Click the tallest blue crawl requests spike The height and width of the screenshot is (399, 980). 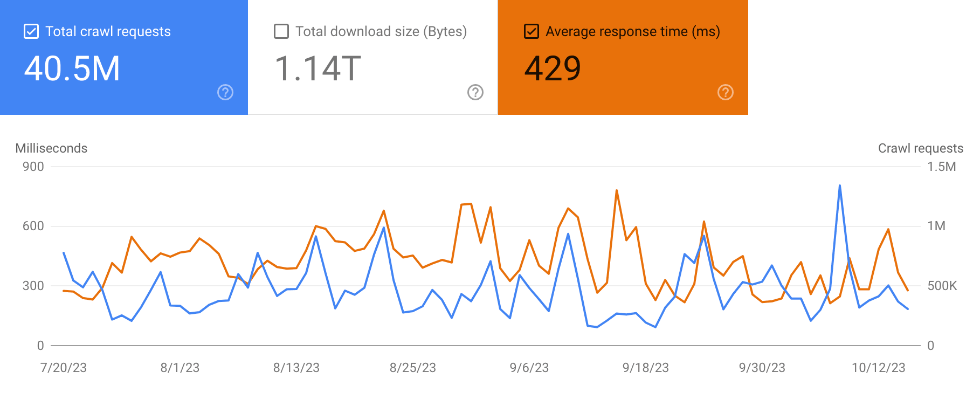[x=840, y=186]
